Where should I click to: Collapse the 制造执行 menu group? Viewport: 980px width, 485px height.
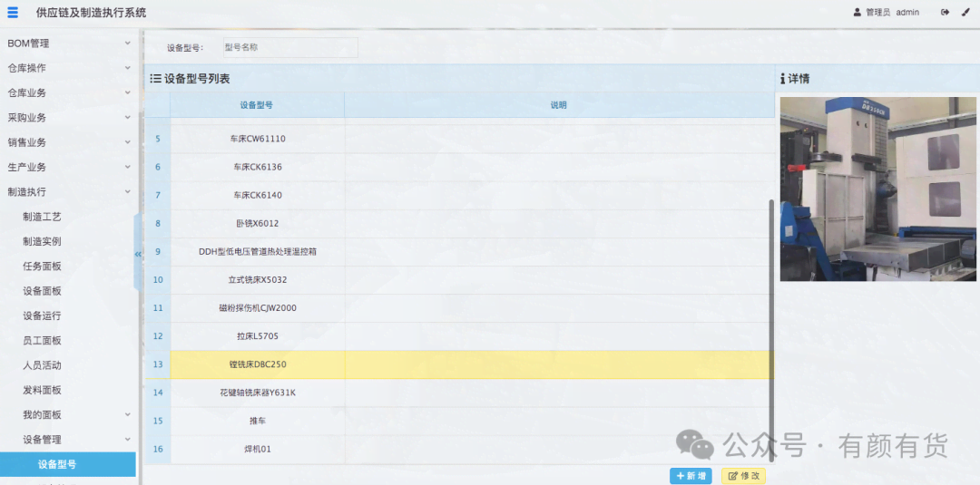point(127,192)
